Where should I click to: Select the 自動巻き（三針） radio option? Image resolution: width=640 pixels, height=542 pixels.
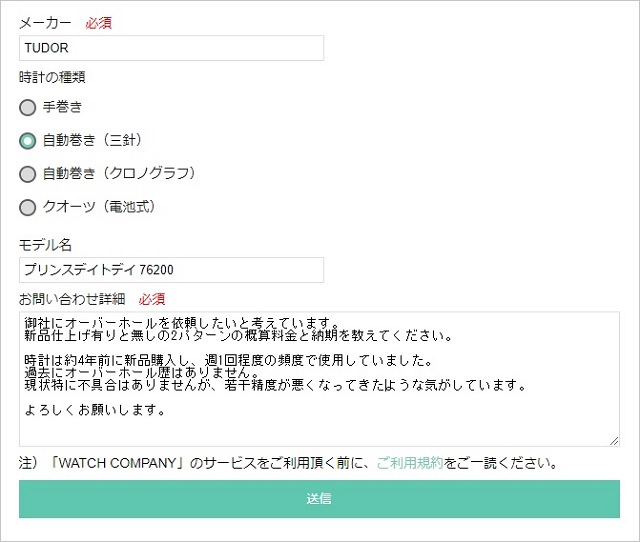pos(28,141)
